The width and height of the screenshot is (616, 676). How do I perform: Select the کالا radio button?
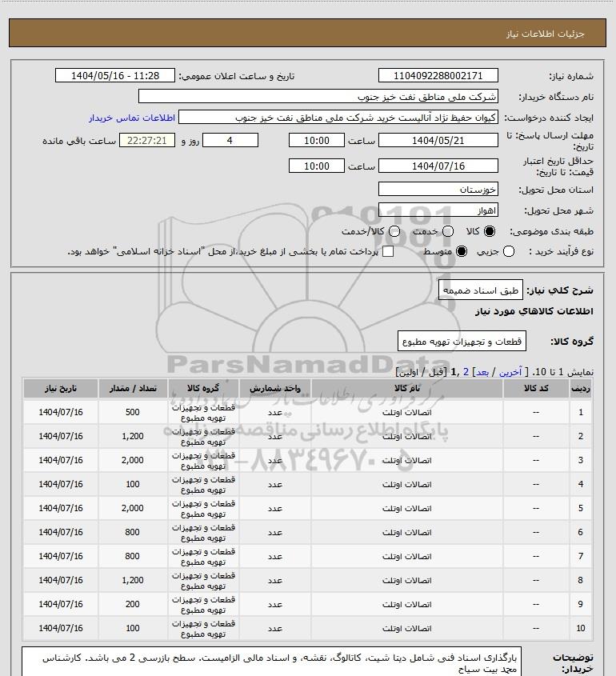[490, 231]
